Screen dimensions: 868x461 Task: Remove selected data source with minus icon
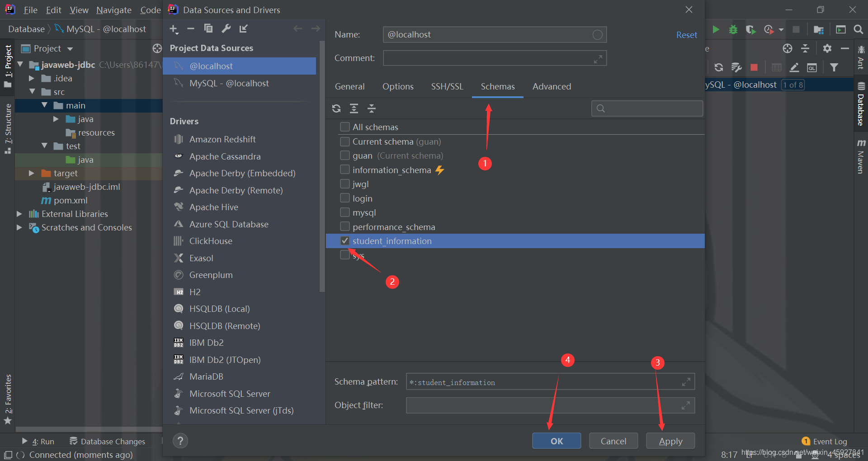(191, 29)
